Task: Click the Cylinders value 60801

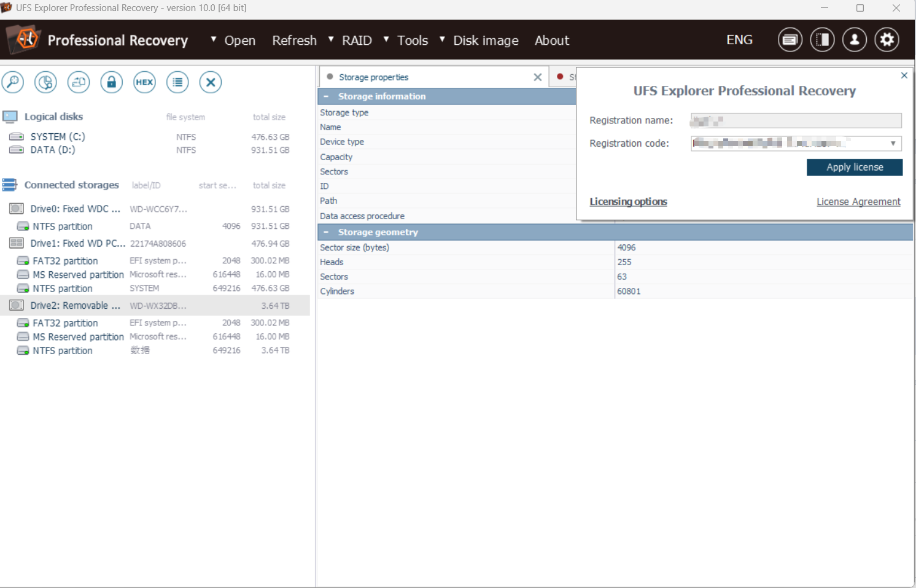Action: (x=629, y=291)
